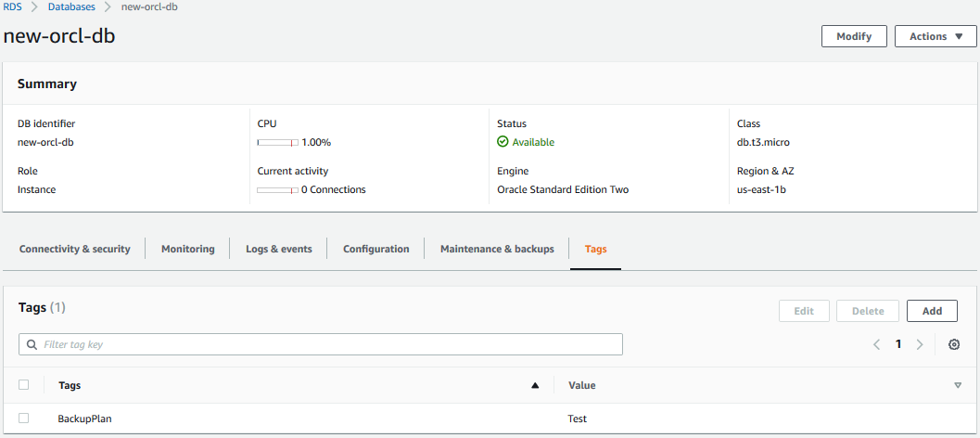Switch to the Connectivity & security tab
Image resolution: width=980 pixels, height=438 pixels.
[x=75, y=249]
